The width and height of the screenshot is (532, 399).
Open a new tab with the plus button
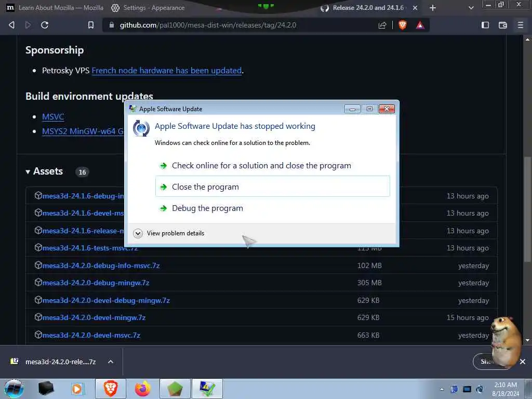pos(433,8)
